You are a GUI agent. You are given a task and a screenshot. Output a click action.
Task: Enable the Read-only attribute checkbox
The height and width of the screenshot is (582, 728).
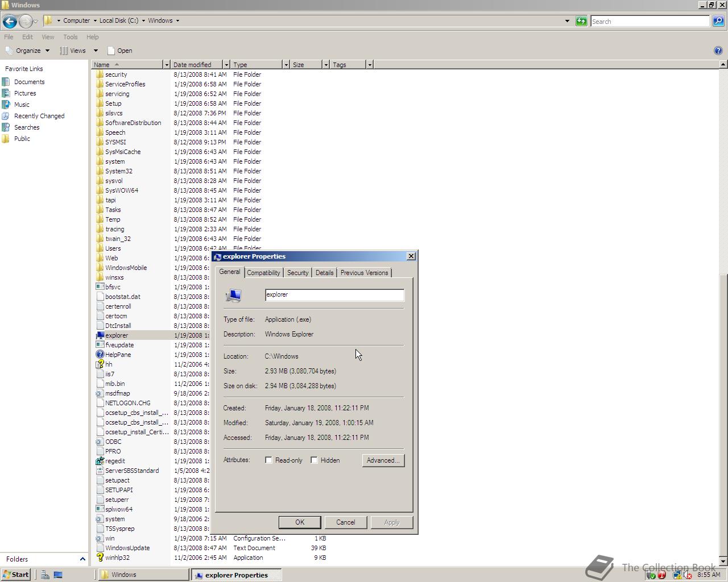[268, 460]
